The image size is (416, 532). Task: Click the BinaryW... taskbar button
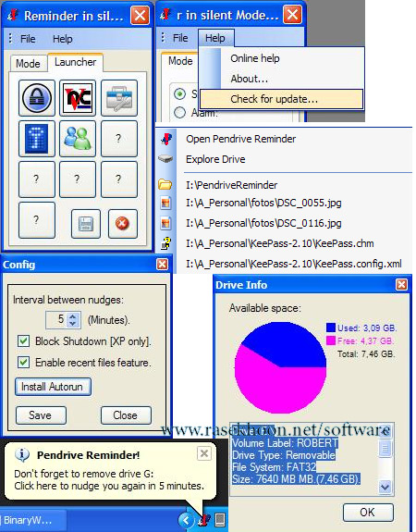coord(33,520)
